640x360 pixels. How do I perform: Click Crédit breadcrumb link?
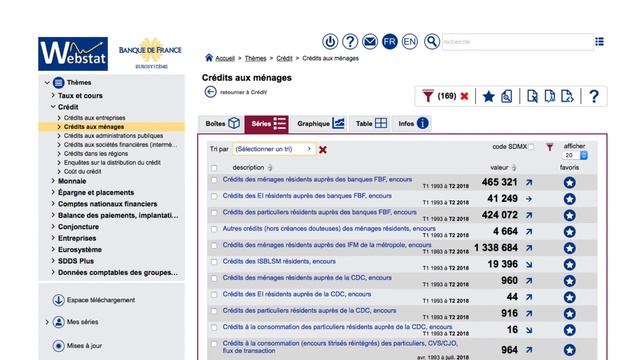[x=284, y=58]
